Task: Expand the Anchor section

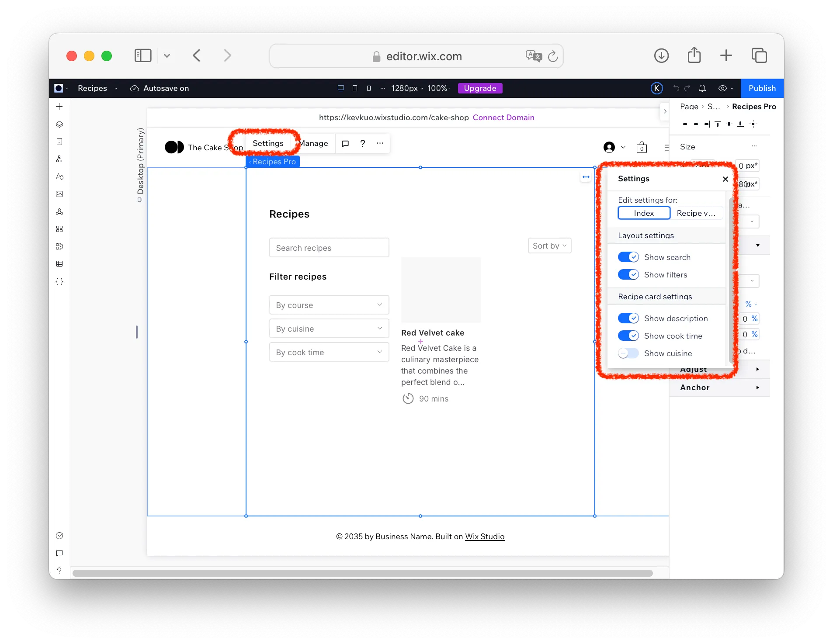Action: pos(719,388)
